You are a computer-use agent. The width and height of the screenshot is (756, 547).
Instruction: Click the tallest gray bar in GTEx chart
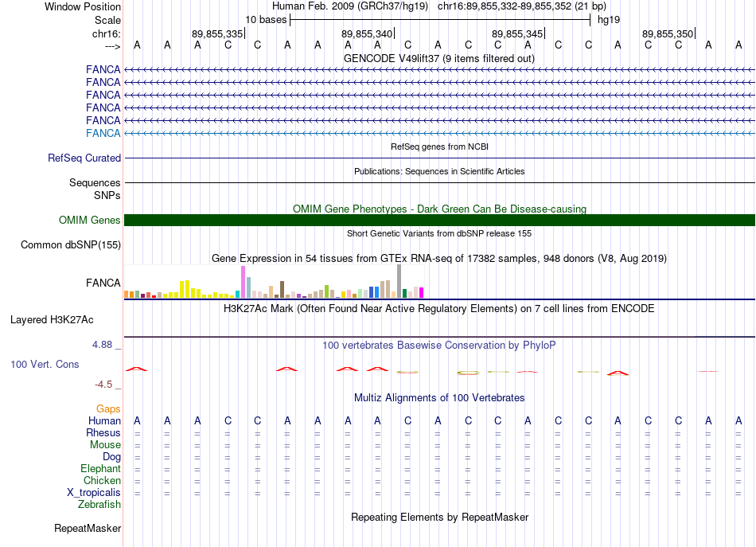point(399,281)
